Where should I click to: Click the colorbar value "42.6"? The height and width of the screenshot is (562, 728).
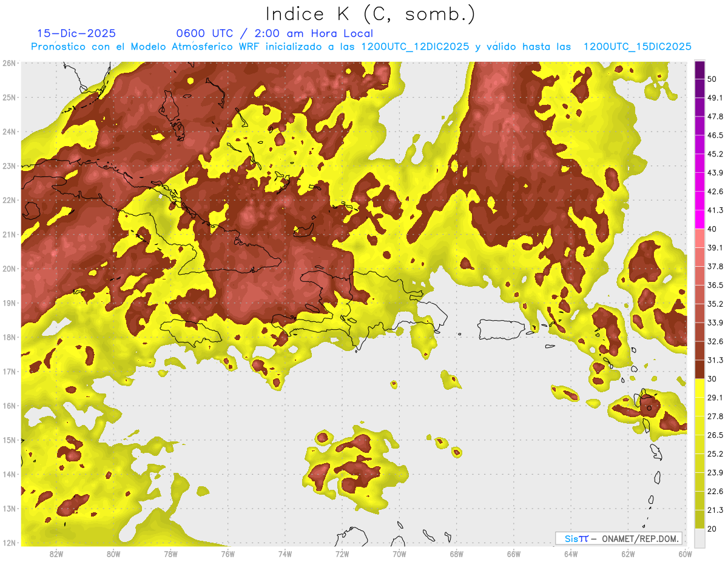click(715, 192)
